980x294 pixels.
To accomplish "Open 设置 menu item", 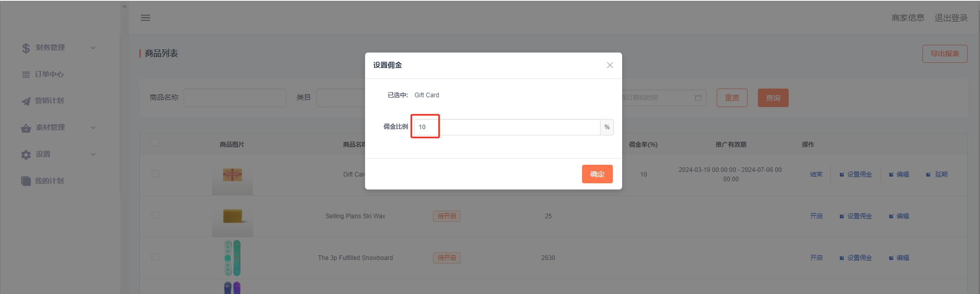I will 43,154.
